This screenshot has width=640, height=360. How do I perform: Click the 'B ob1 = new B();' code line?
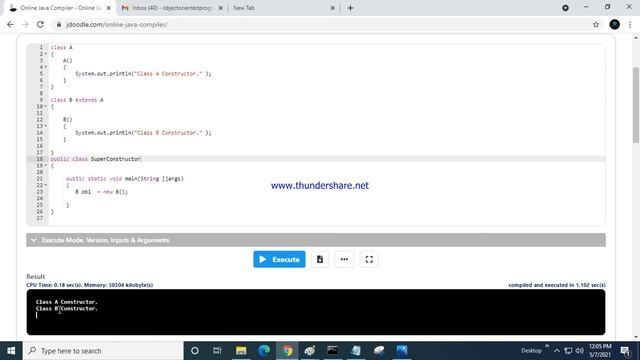click(x=102, y=192)
